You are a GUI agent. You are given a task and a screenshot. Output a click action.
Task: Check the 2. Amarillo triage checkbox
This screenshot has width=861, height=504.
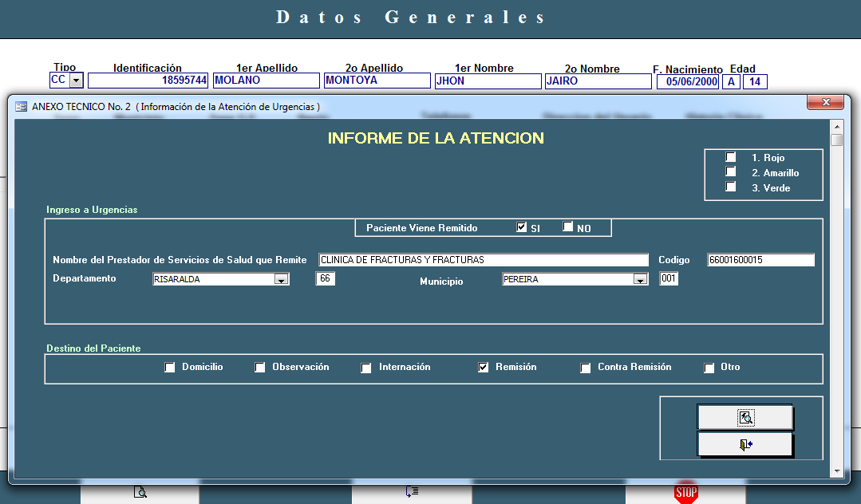click(x=730, y=171)
